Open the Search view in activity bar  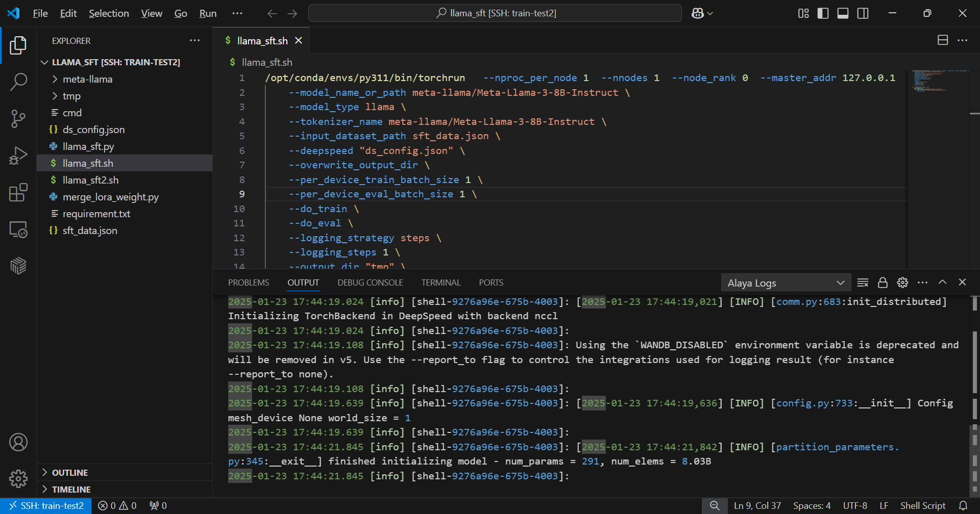(18, 82)
